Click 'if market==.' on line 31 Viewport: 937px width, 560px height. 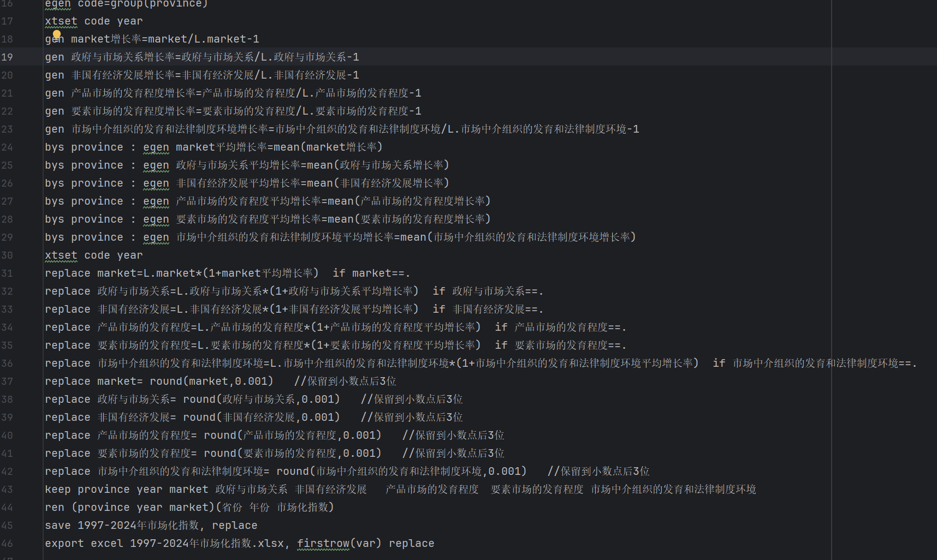[371, 273]
